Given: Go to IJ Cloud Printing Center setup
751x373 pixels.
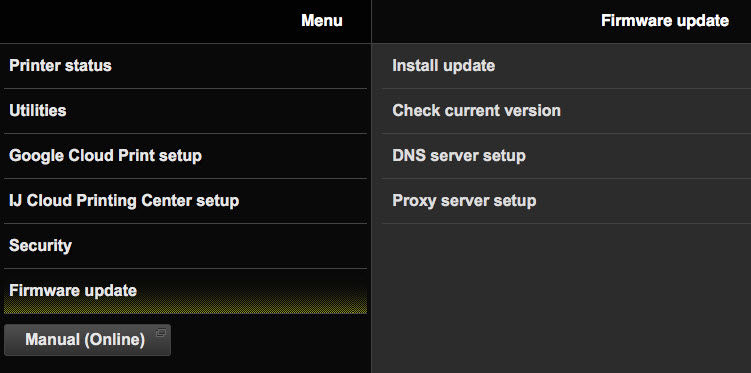Looking at the screenshot, I should [185, 201].
